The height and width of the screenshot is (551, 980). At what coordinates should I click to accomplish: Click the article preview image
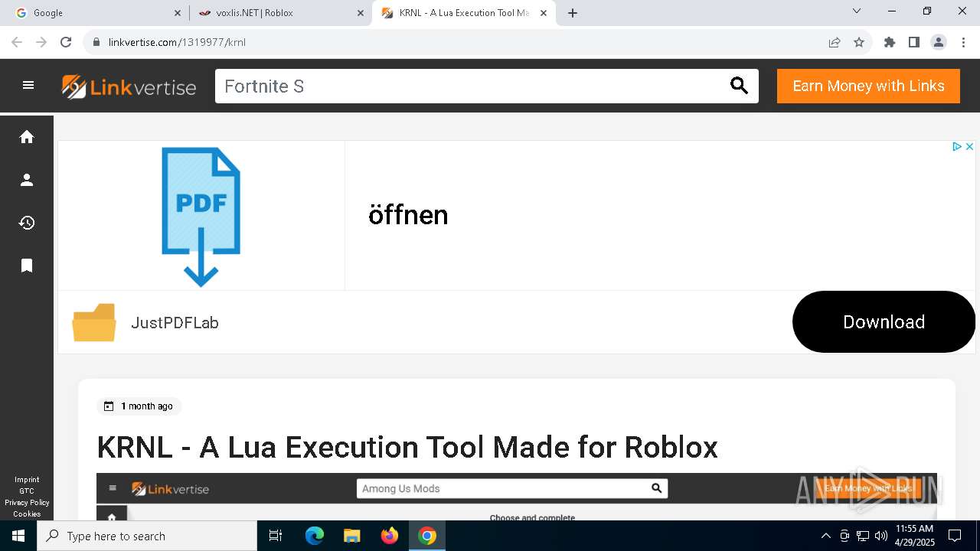pyautogui.click(x=516, y=497)
